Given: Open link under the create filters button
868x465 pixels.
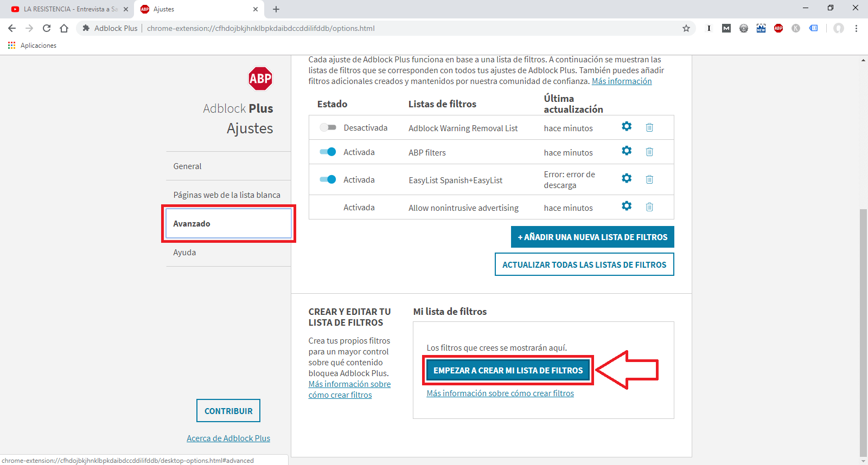Looking at the screenshot, I should click(x=500, y=393).
